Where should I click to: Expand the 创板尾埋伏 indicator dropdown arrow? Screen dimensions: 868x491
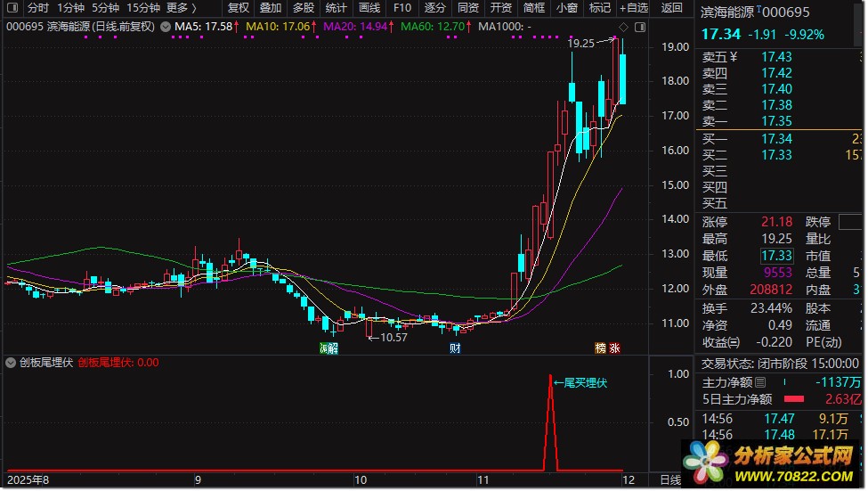tap(11, 363)
